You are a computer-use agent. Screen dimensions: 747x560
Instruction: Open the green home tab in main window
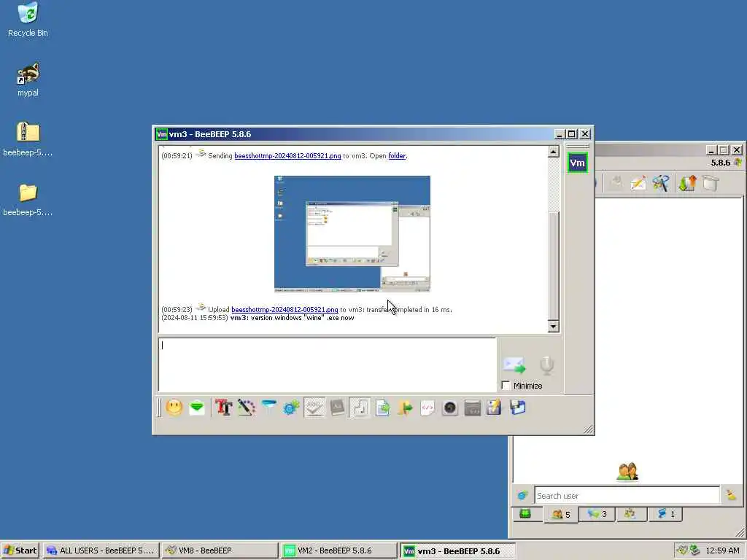pos(525,514)
